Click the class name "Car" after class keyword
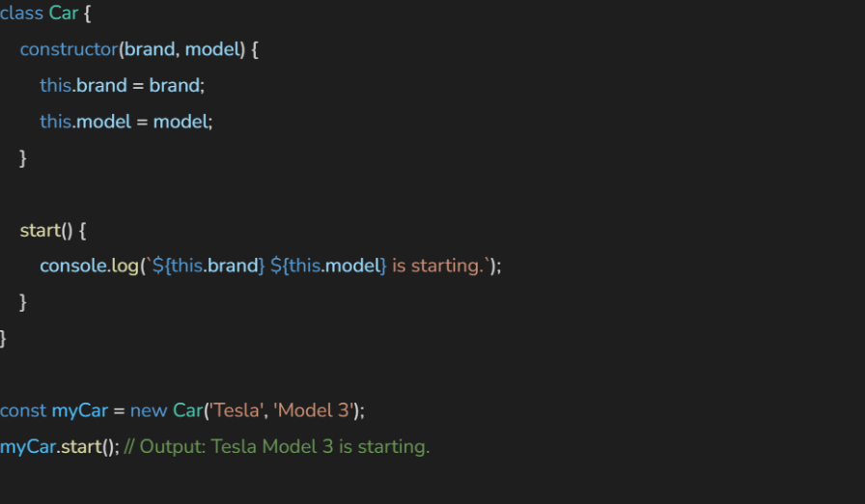The width and height of the screenshot is (865, 504). click(64, 14)
